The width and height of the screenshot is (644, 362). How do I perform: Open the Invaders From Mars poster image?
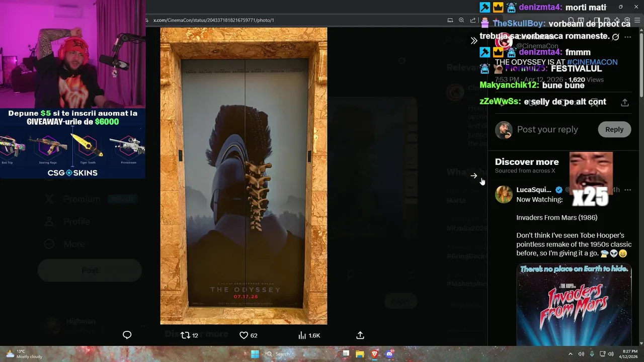(574, 305)
